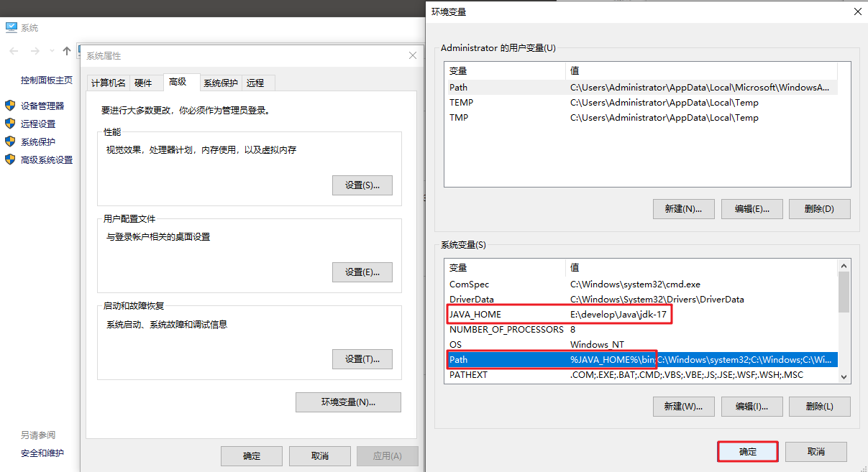
Task: Click the 环境变量(N)... button
Action: pos(348,402)
